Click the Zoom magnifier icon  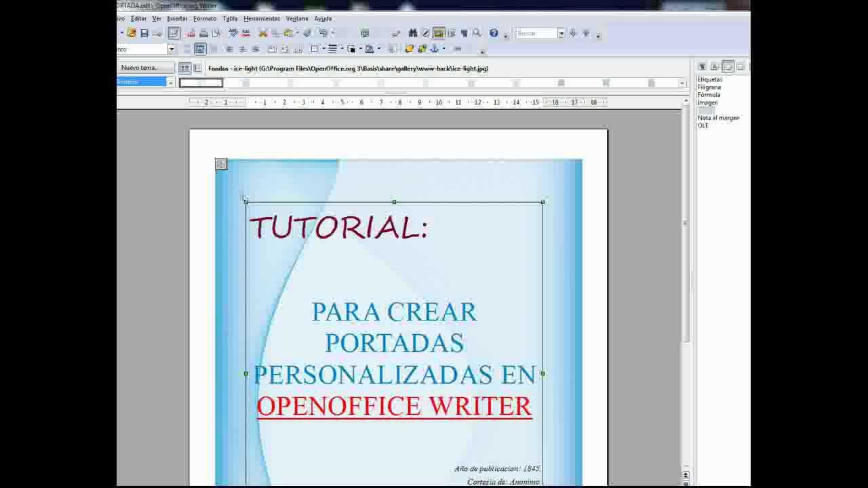point(477,33)
